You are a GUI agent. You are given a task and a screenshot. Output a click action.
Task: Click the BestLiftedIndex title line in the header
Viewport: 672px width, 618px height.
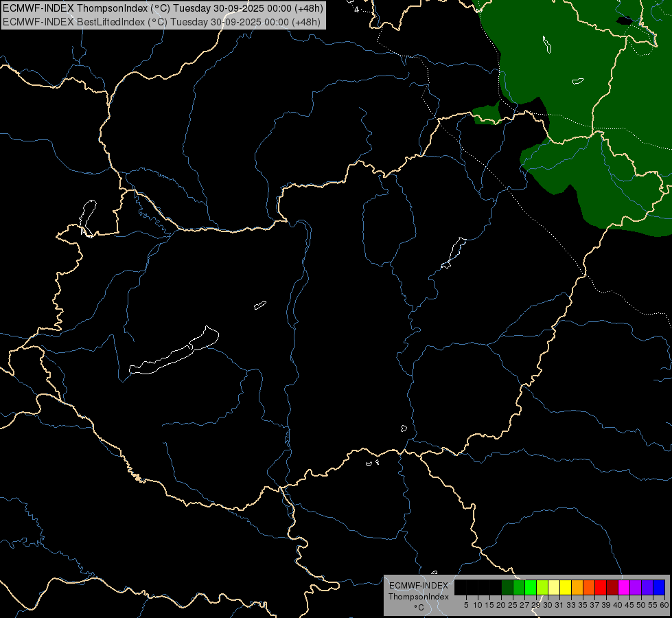tap(161, 21)
